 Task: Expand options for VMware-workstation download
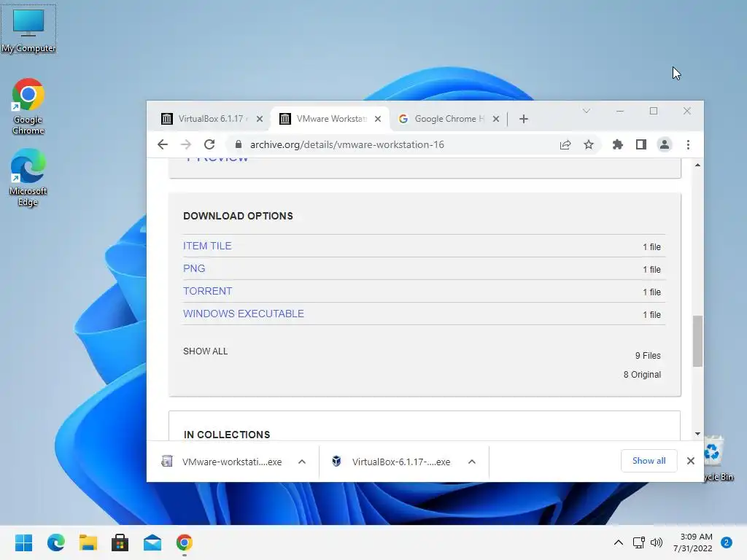[x=301, y=462]
